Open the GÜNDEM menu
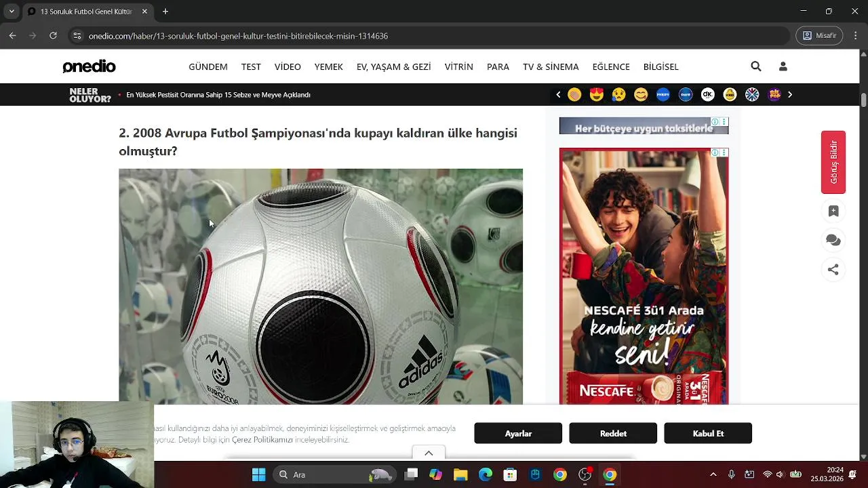Screen dimensions: 868x488 [x=208, y=66]
